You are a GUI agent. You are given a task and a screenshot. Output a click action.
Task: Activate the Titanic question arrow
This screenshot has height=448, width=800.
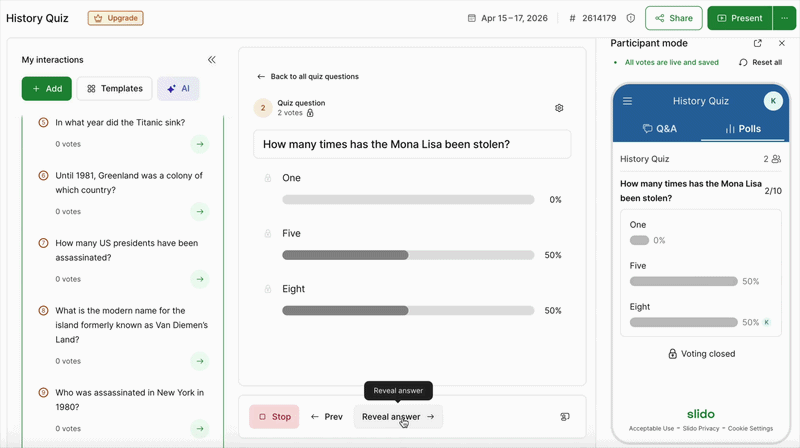point(200,145)
